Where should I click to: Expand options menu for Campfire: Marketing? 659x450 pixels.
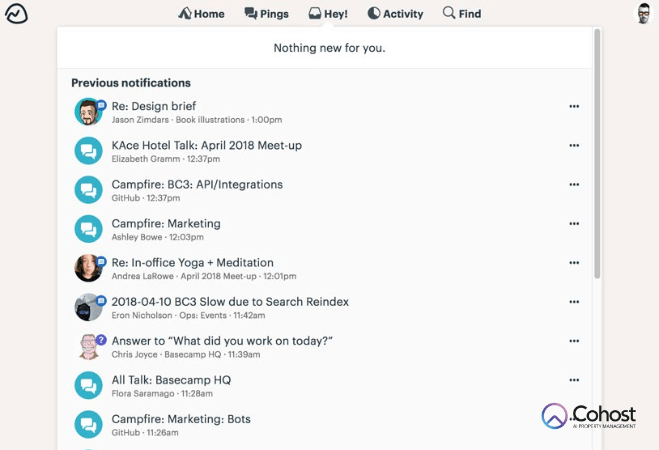coord(574,223)
